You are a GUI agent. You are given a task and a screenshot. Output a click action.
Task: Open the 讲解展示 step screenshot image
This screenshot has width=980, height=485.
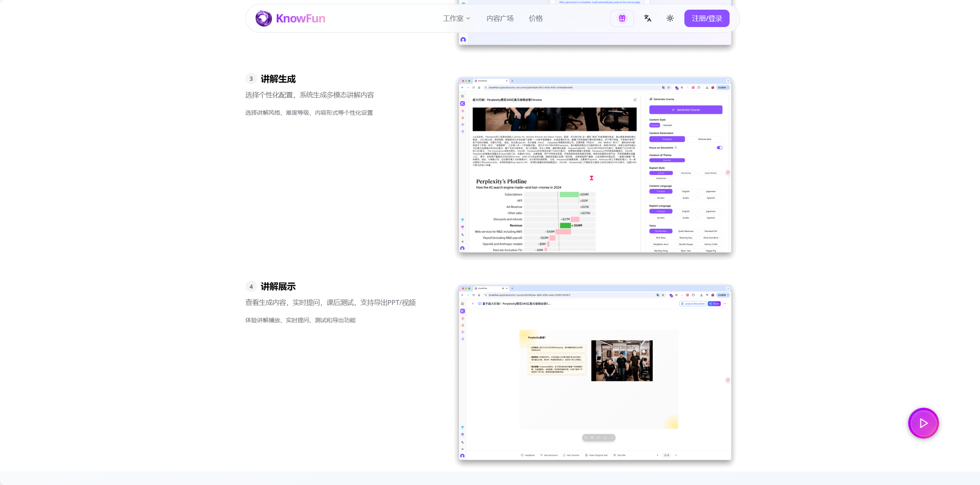tap(595, 373)
